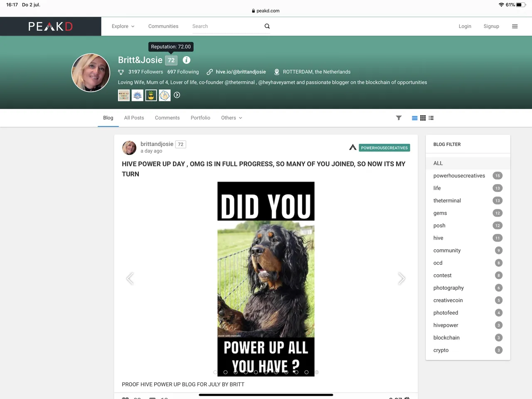Go to the previous carousel image
The image size is (532, 399).
[130, 278]
